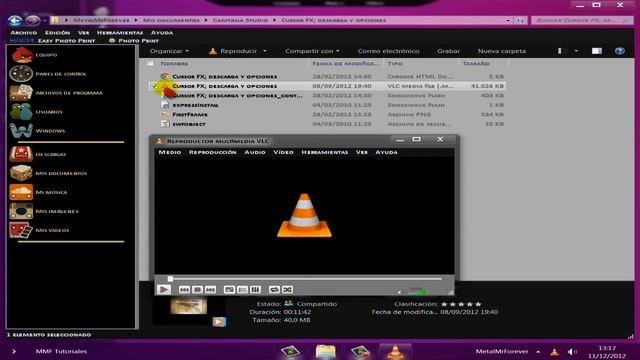Click the Buscar search field
Screen dimensions: 640x360
(x=582, y=20)
